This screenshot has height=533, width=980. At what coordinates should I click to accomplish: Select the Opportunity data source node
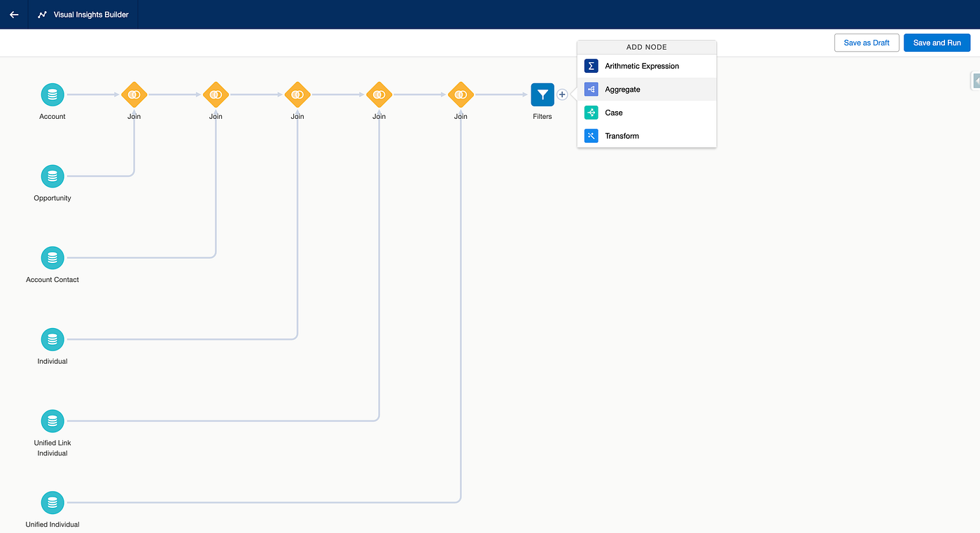coord(52,176)
